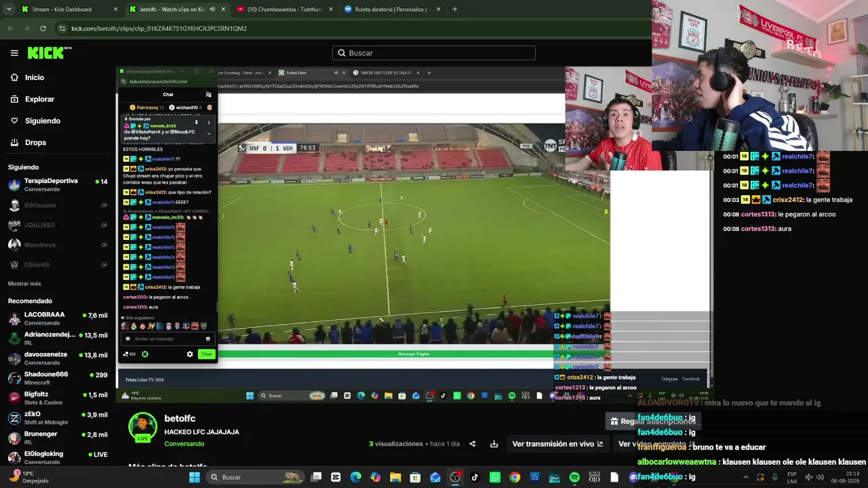Open the betolfc channel name link
Screen dimensions: 868x488
click(x=180, y=419)
